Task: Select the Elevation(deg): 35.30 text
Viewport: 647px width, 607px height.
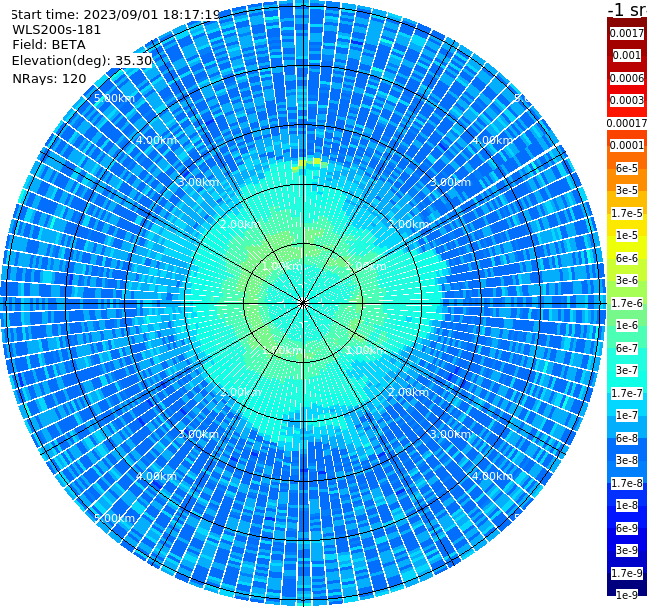Action: [x=82, y=61]
